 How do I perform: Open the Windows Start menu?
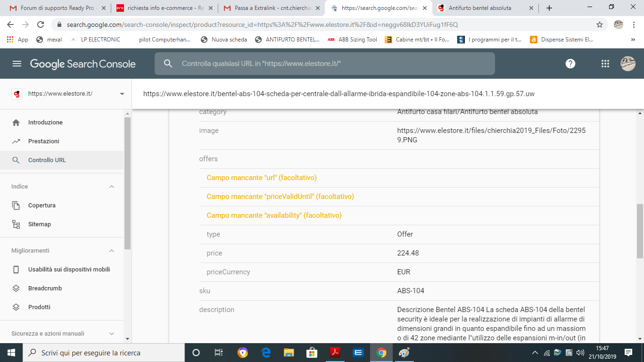pyautogui.click(x=11, y=353)
